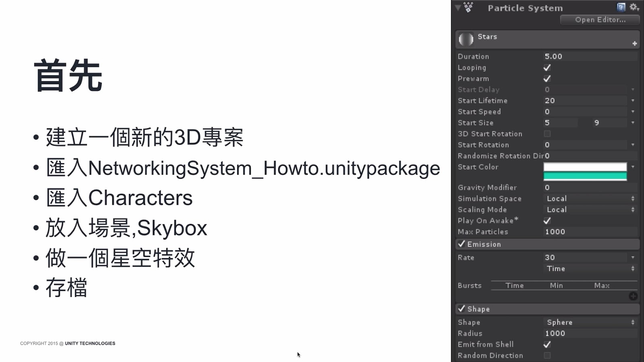Click the white Start Color swatch
The height and width of the screenshot is (362, 644).
pos(585,167)
